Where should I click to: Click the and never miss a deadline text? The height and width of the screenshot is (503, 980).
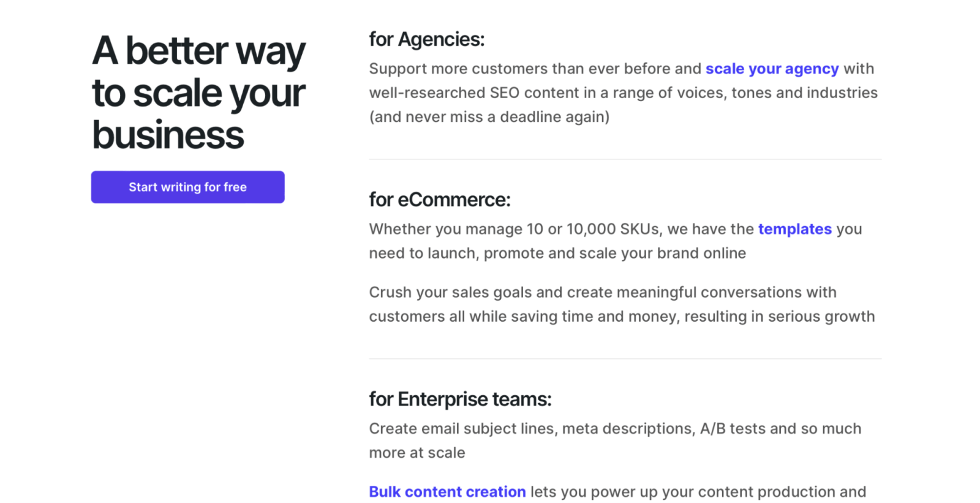[x=489, y=117]
